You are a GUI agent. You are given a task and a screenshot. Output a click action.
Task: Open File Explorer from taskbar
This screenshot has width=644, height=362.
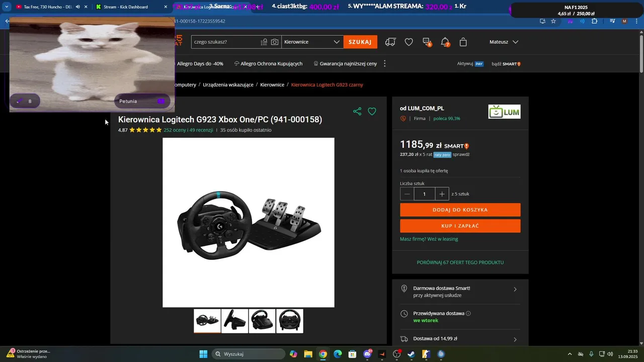(x=308, y=354)
